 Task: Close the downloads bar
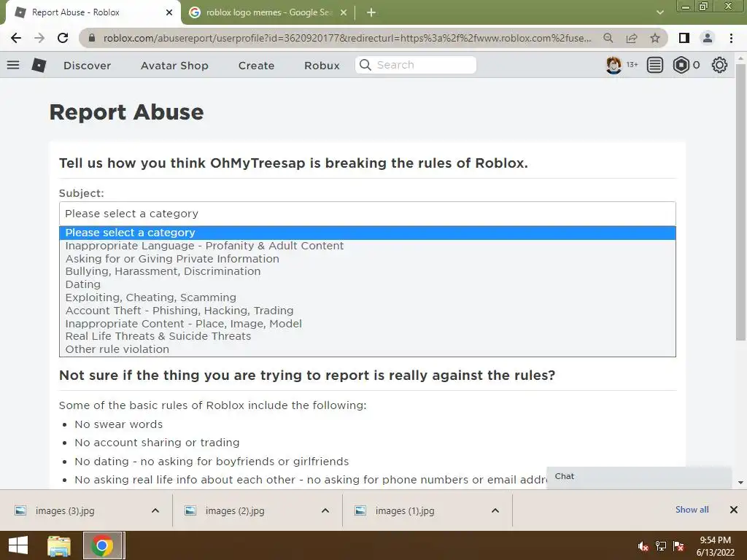(734, 510)
